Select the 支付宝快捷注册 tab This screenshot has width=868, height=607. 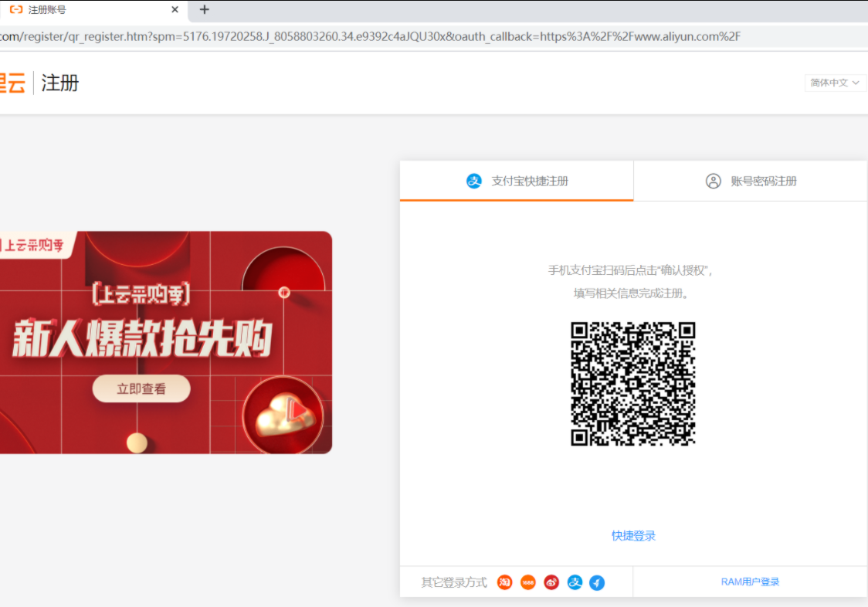(x=517, y=181)
